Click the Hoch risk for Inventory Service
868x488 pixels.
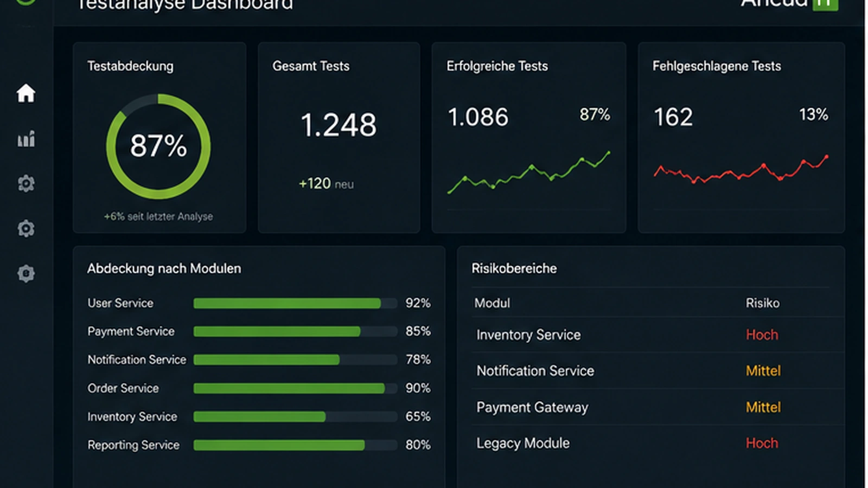click(x=762, y=335)
